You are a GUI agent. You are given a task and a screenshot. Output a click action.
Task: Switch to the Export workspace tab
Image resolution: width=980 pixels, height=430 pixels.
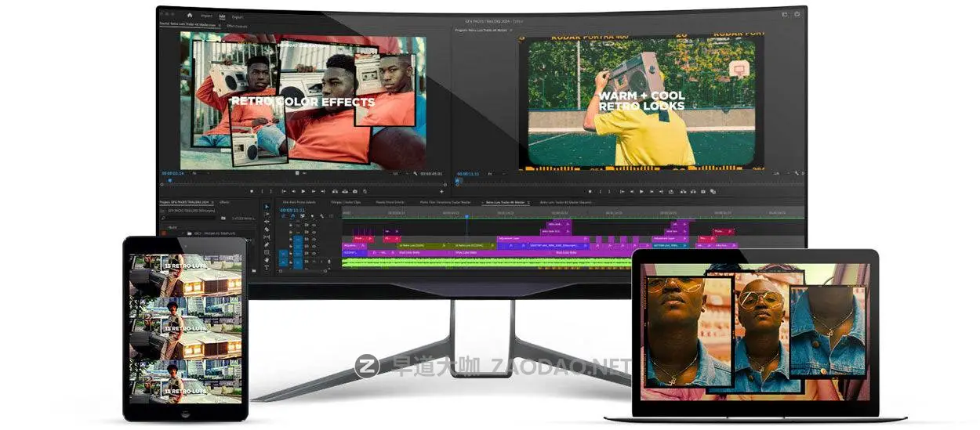(238, 16)
